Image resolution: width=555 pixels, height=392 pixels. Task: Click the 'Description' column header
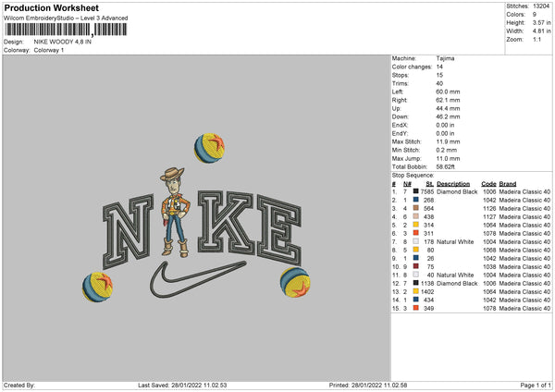[453, 184]
